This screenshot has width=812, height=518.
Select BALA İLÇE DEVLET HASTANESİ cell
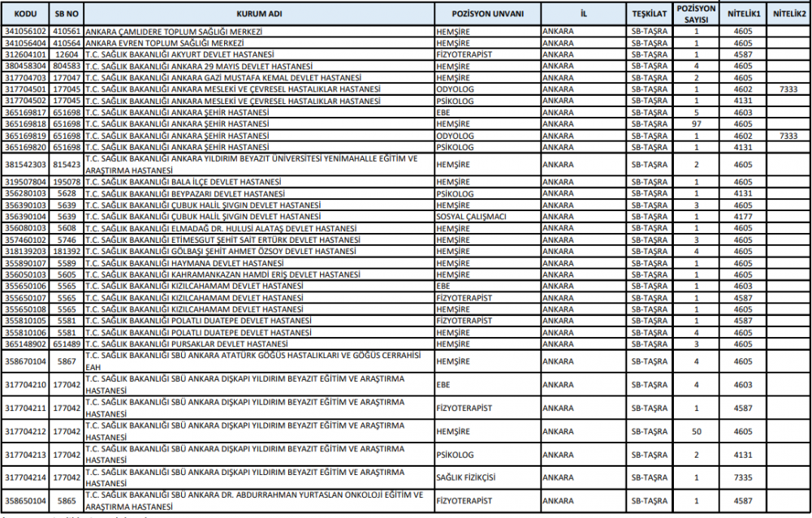click(259, 182)
